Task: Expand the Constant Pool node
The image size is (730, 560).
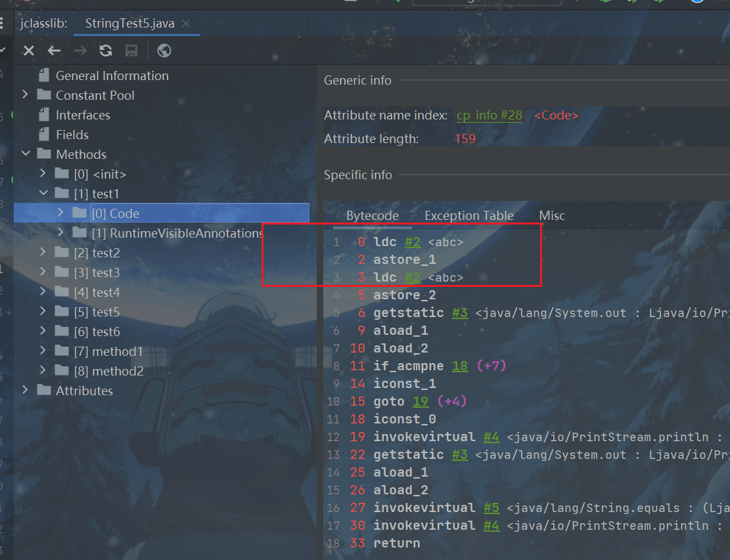Action: tap(25, 95)
